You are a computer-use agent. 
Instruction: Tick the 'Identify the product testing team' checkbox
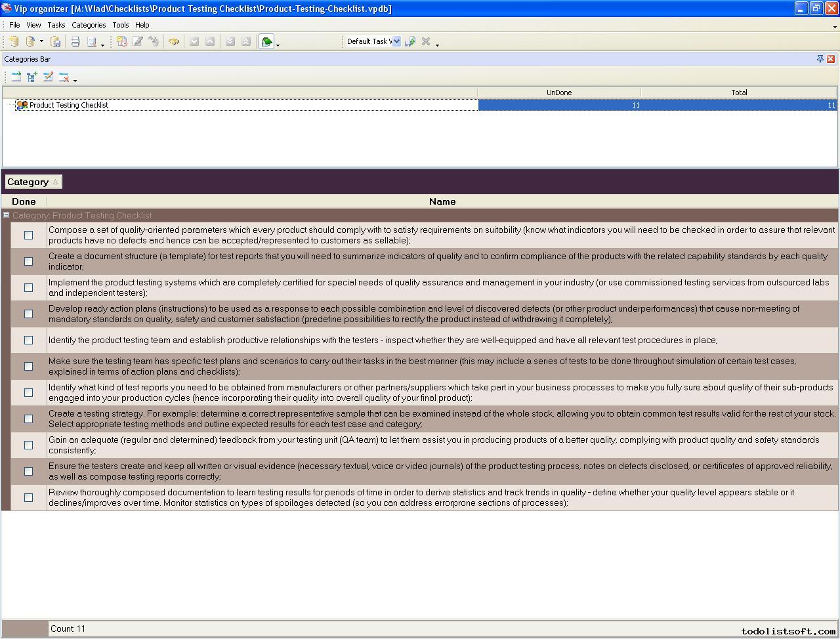(x=28, y=340)
